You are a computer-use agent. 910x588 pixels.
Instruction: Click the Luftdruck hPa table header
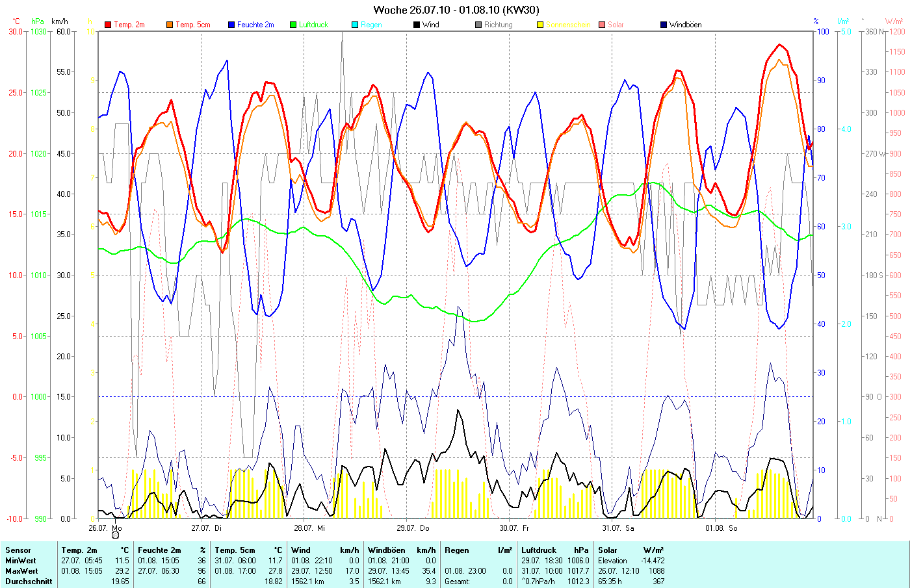pos(554,550)
